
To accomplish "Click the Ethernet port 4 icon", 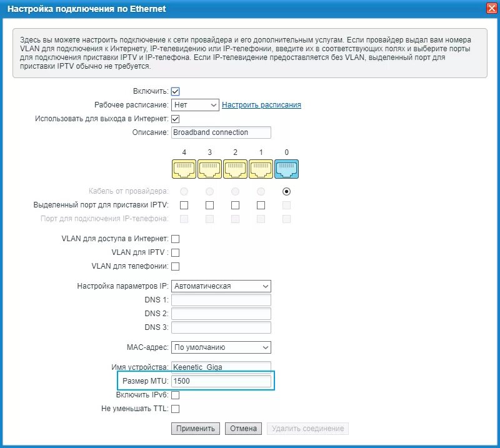I will pos(184,169).
